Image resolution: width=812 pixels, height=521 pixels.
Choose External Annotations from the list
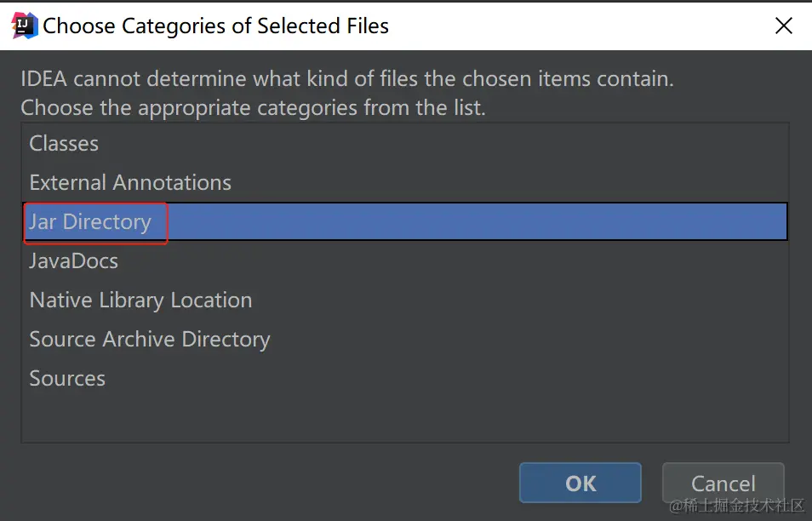click(x=130, y=183)
